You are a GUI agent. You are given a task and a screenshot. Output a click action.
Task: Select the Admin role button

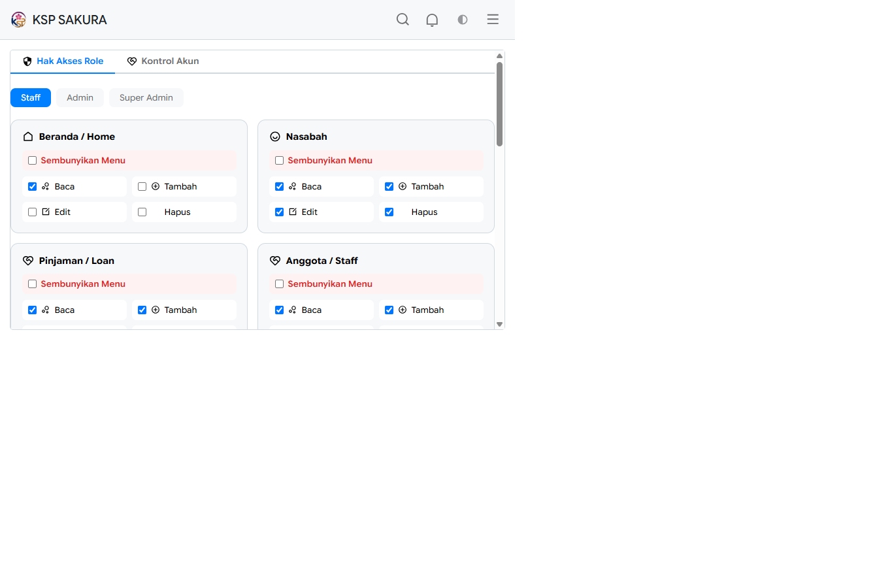point(80,97)
